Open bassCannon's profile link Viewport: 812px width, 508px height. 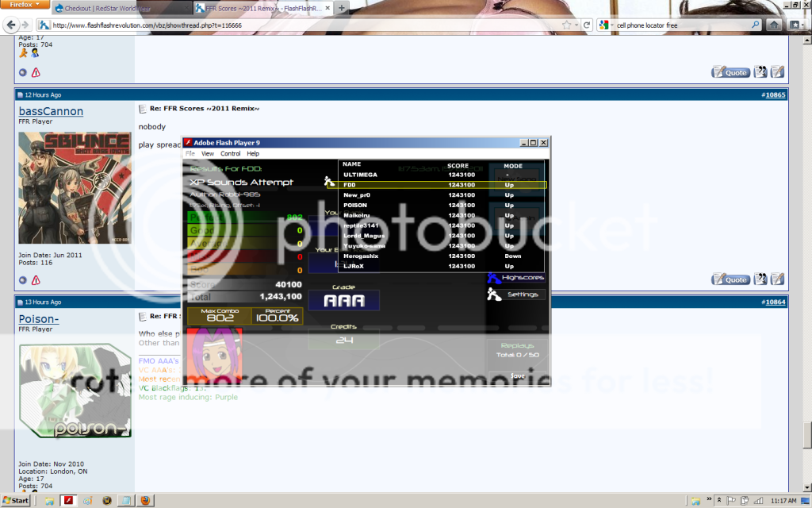51,111
